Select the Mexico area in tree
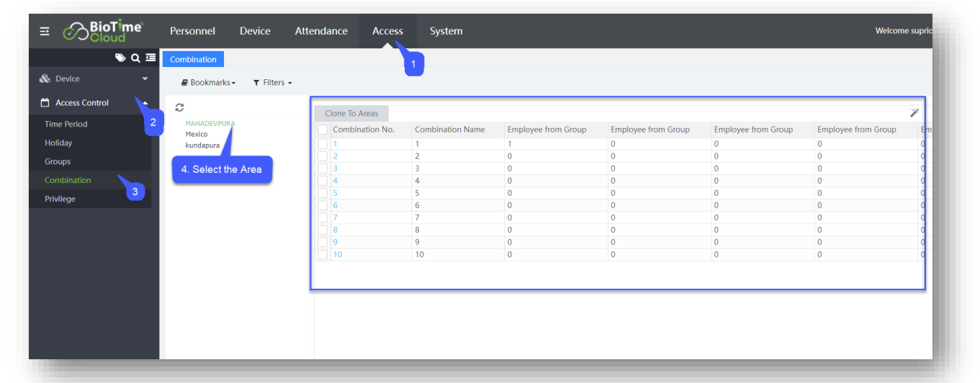Screen dimensions: 980x383 (197, 135)
